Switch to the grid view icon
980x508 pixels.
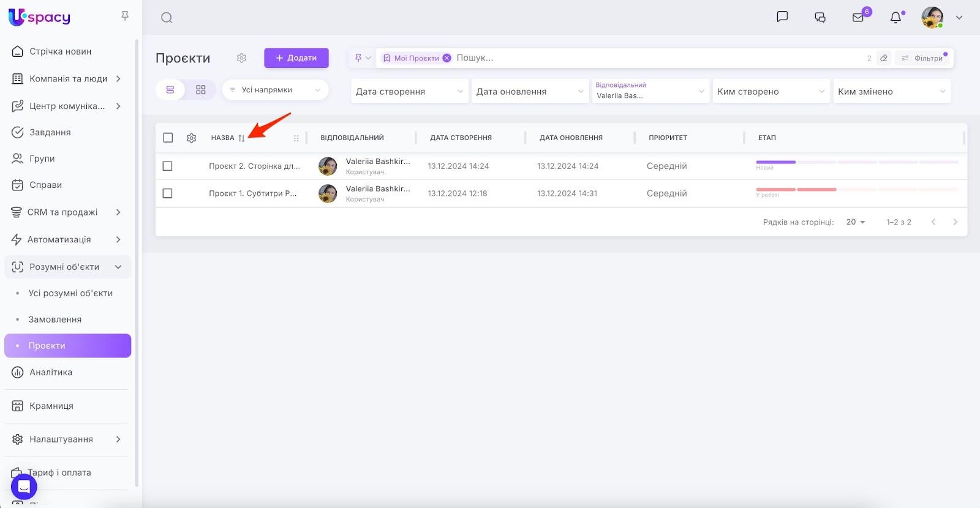coord(201,90)
